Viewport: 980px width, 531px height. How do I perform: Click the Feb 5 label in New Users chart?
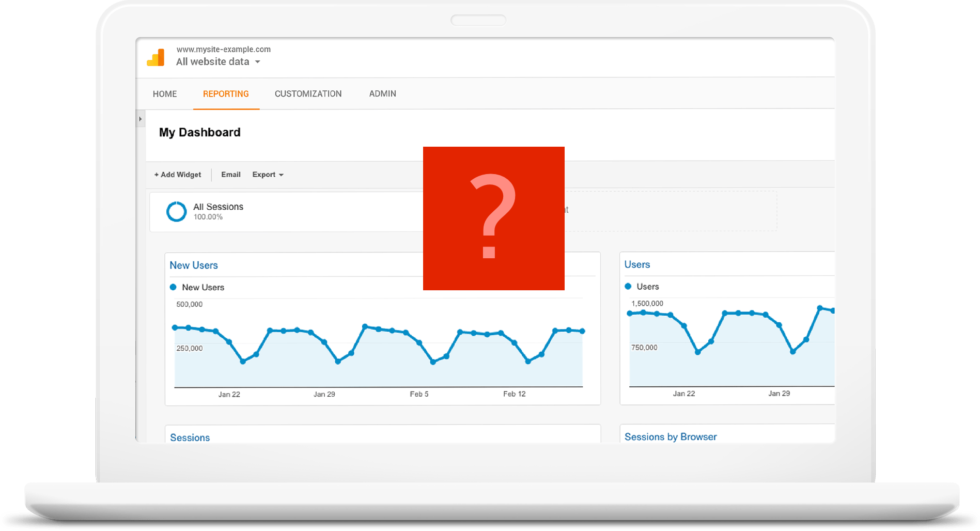[x=419, y=394]
